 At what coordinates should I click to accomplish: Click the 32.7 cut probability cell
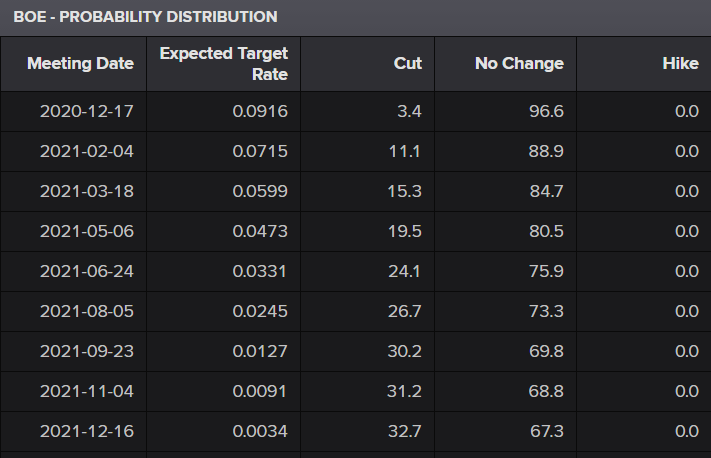(x=368, y=431)
